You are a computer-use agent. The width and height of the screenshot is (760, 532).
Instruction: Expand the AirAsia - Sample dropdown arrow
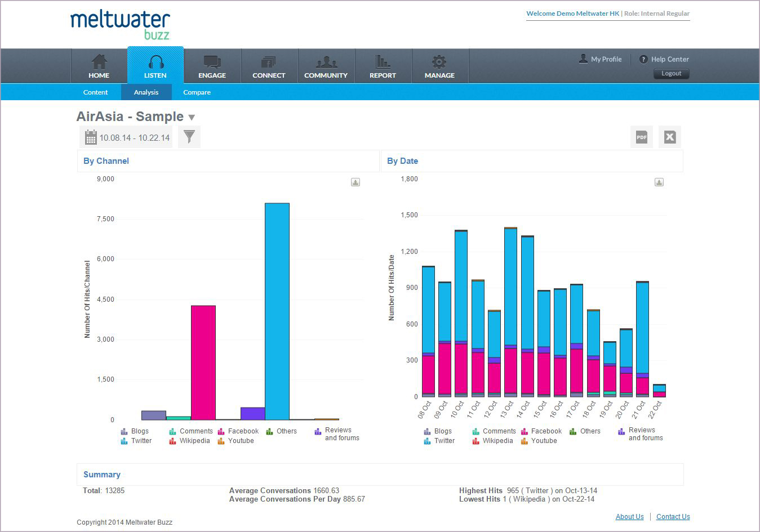coord(192,118)
